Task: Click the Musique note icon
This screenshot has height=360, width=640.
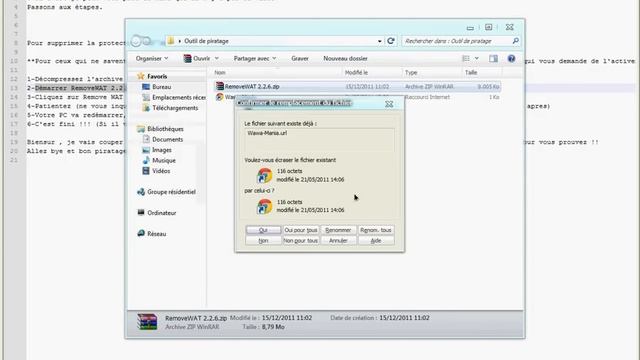Action: click(146, 160)
